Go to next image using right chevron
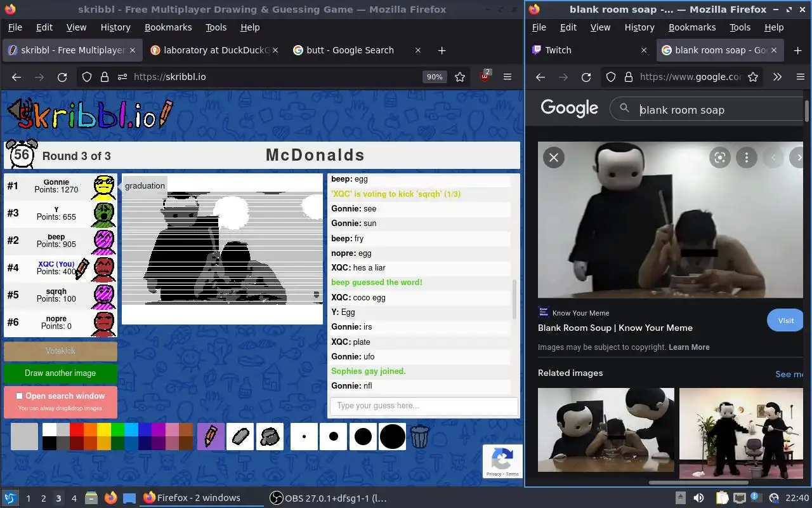This screenshot has height=508, width=812. coord(799,157)
